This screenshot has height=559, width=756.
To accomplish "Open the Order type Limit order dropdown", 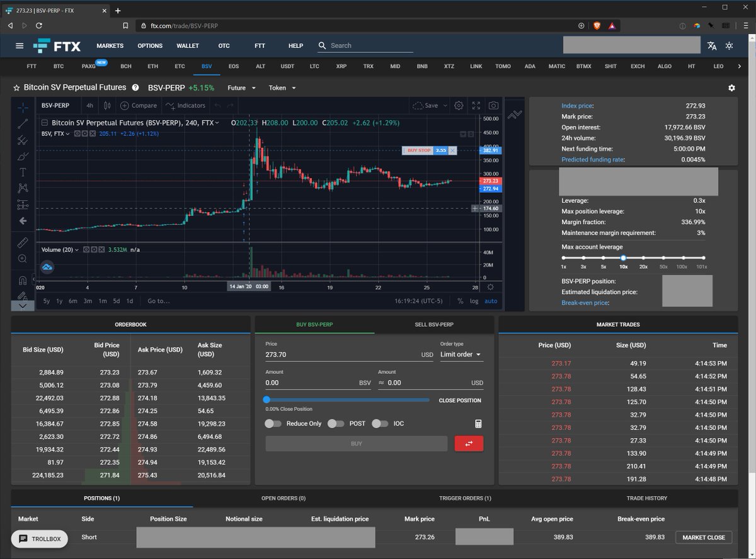I will (x=461, y=354).
